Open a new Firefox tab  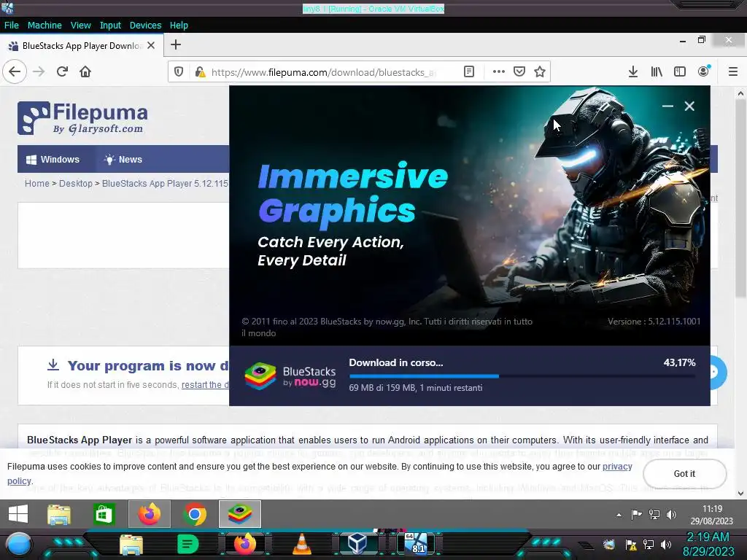tap(176, 44)
